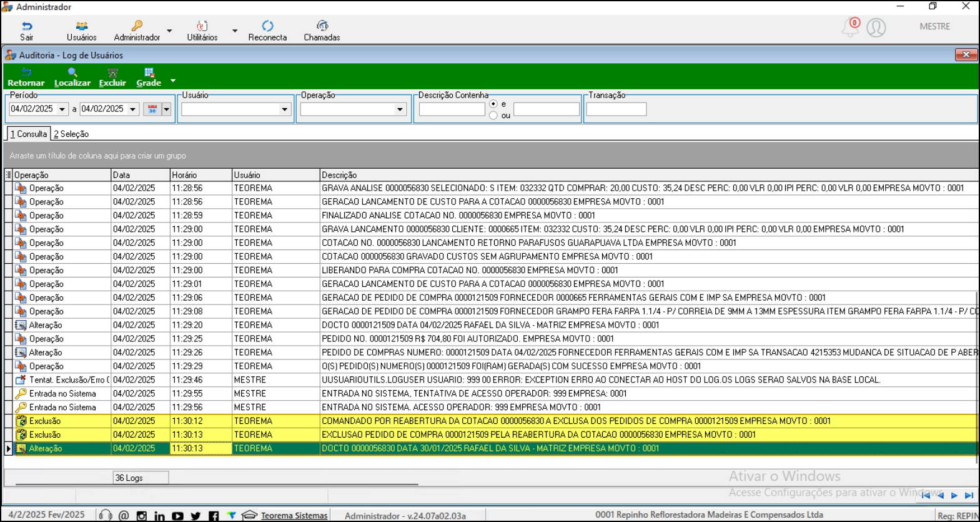Open the Facebook icon in status bar
This screenshot has height=522, width=980.
214,516
